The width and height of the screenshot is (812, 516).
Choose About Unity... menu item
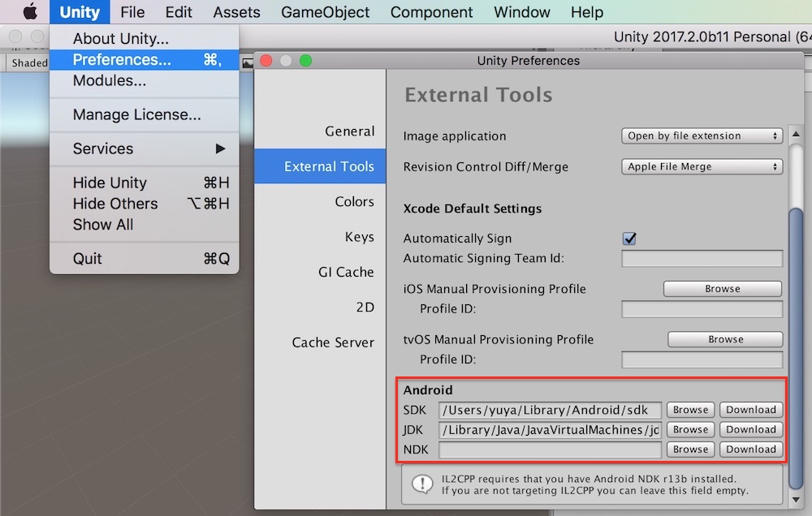[145, 38]
